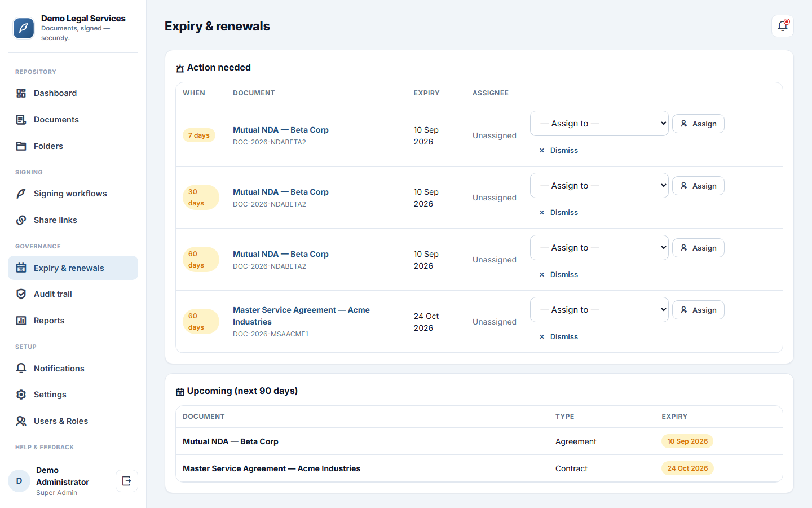Click the Action needed alarm icon
The image size is (812, 508).
click(x=180, y=68)
